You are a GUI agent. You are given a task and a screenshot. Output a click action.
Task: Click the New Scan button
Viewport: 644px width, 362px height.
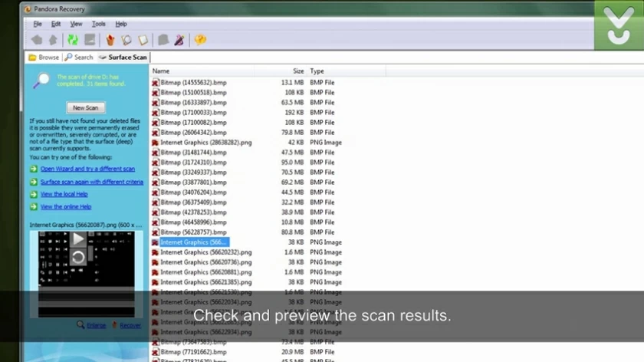click(85, 107)
